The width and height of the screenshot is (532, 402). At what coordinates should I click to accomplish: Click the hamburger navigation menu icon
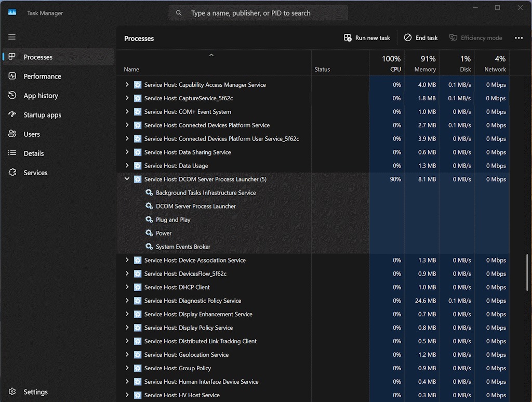12,37
